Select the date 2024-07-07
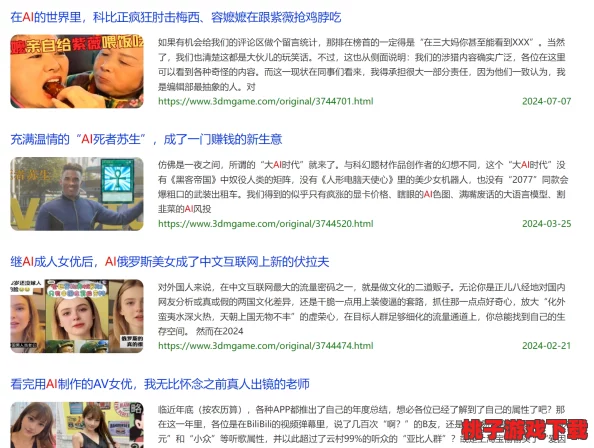Viewport: 594px width, 448px height. pyautogui.click(x=546, y=101)
